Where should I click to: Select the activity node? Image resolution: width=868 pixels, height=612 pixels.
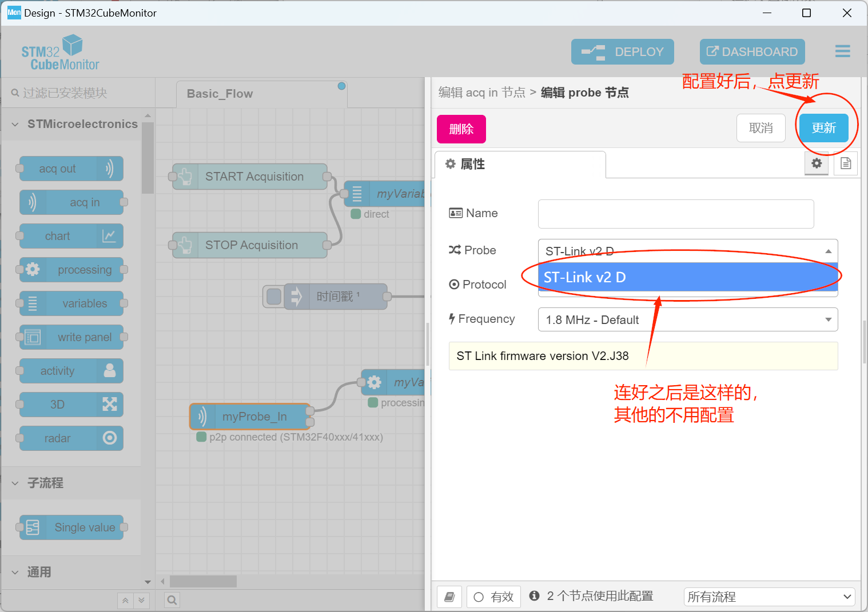70,371
